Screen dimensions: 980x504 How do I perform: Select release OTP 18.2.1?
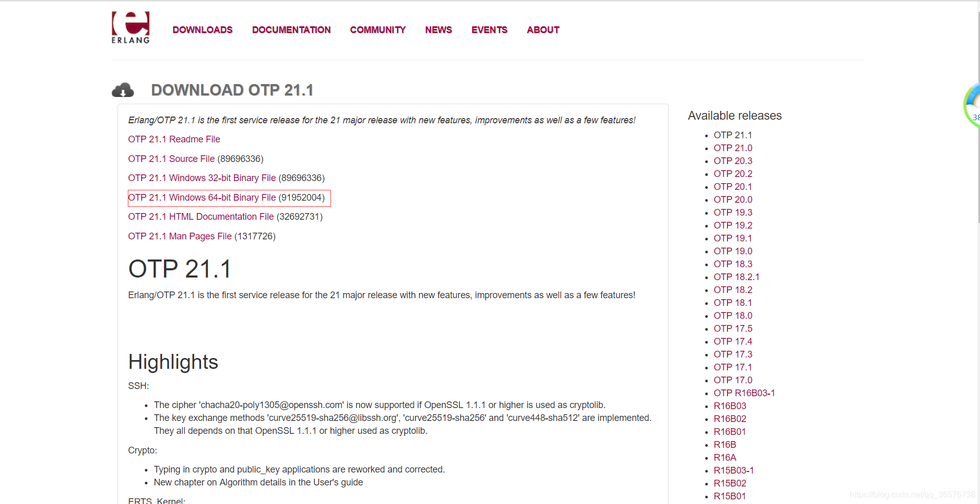point(736,277)
